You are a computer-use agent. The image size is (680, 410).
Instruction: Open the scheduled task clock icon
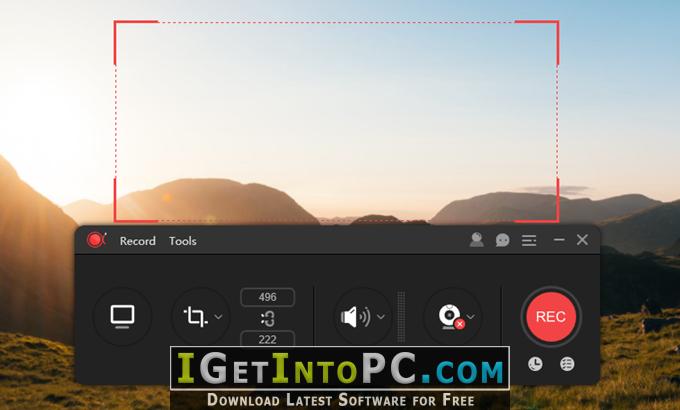pos(535,364)
